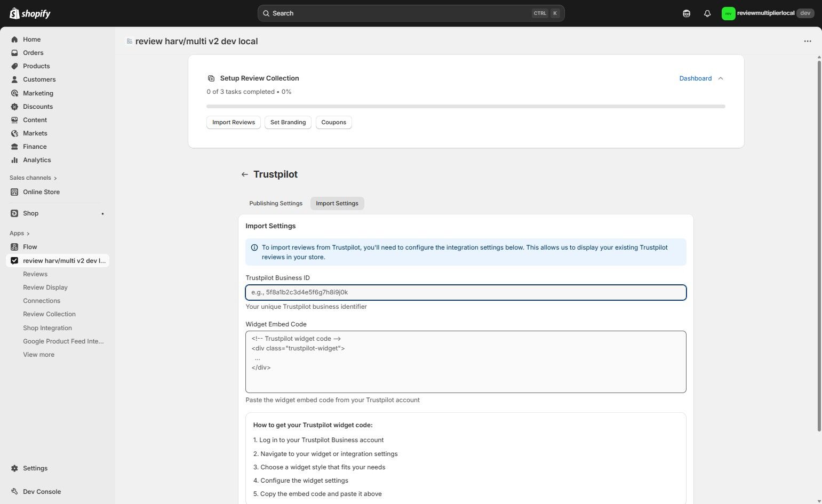Open the Products section
This screenshot has height=504, width=822.
coord(36,66)
